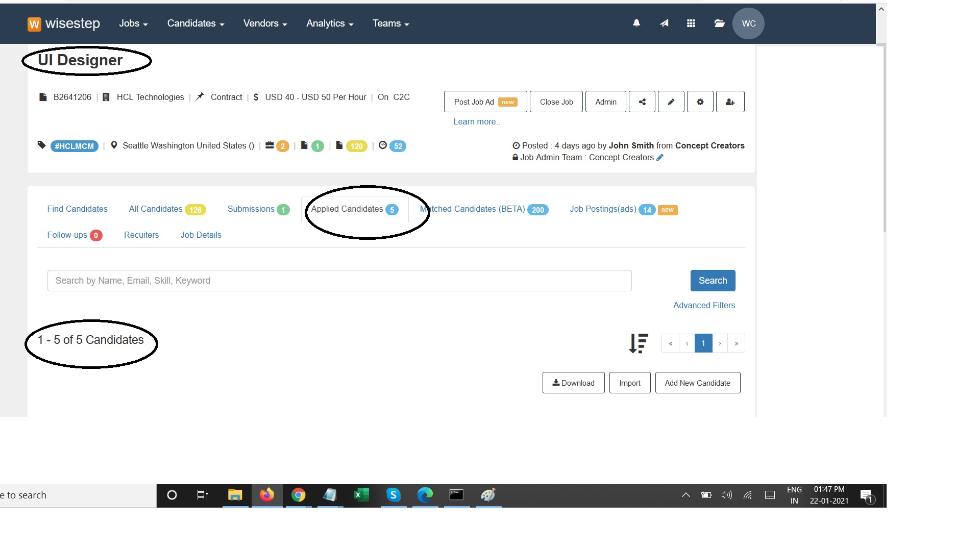Edit Job Admin Team pencil icon
980x551 pixels.
(x=660, y=158)
